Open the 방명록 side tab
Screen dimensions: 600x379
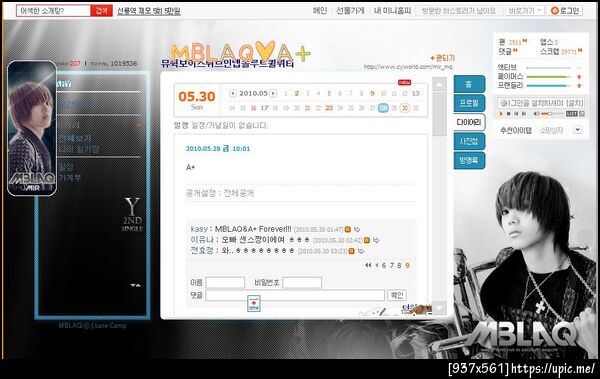(x=469, y=160)
